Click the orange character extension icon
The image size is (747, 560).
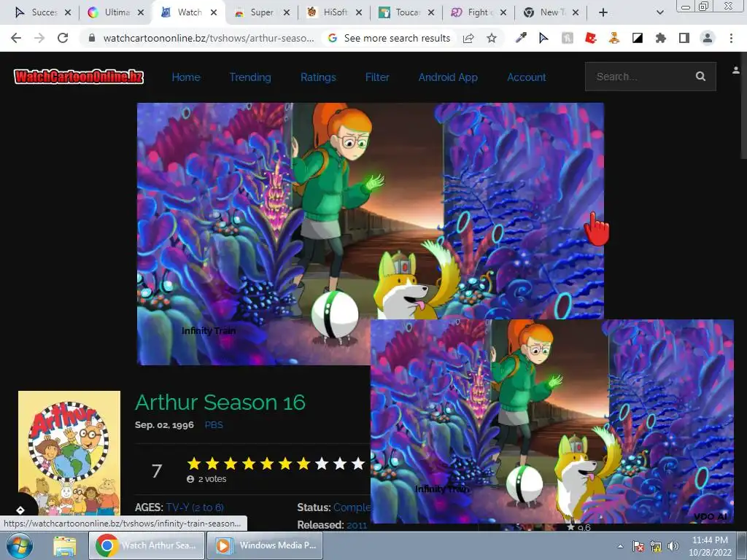click(614, 38)
